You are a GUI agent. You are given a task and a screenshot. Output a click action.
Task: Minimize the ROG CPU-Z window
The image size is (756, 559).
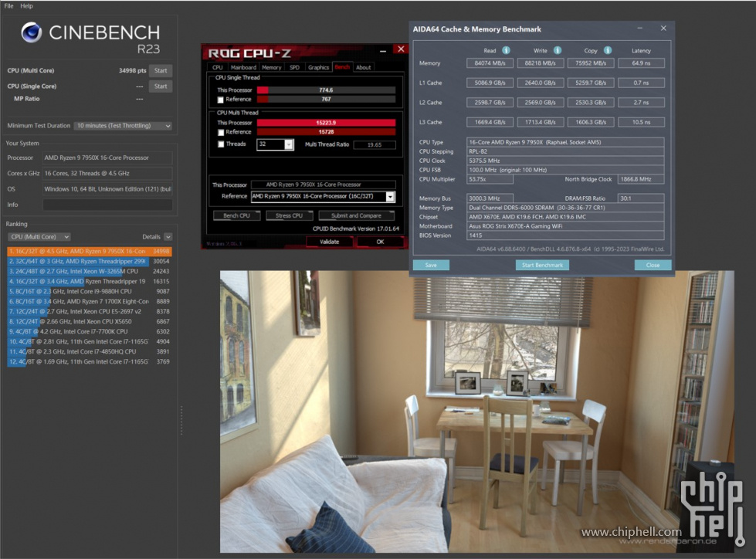point(383,50)
